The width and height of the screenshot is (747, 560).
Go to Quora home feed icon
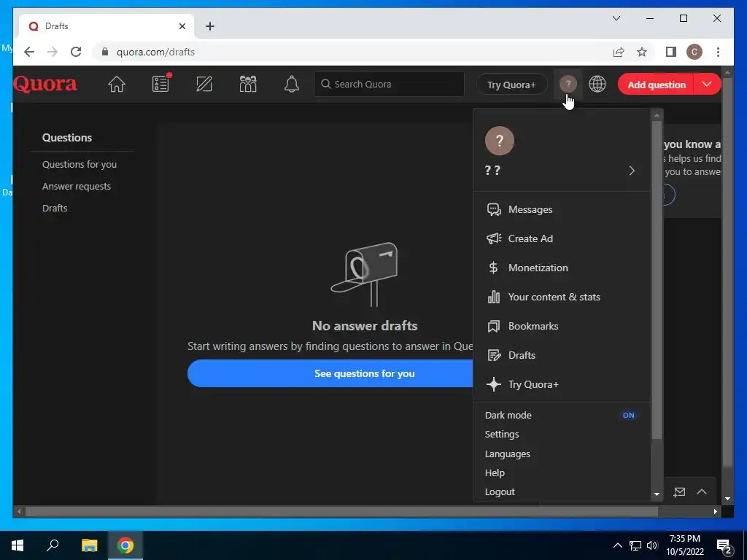pyautogui.click(x=116, y=85)
